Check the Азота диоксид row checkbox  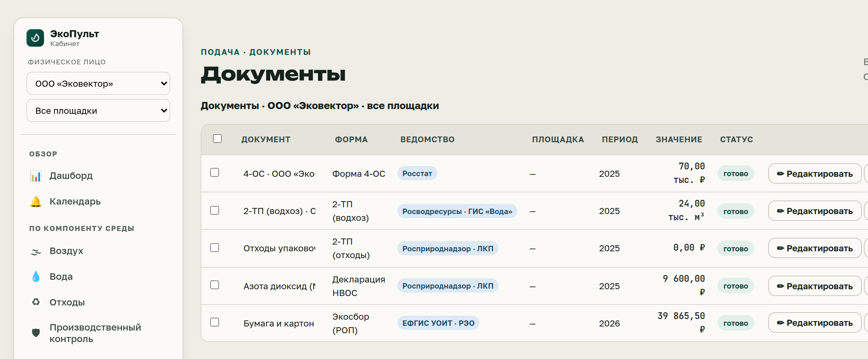(x=215, y=285)
